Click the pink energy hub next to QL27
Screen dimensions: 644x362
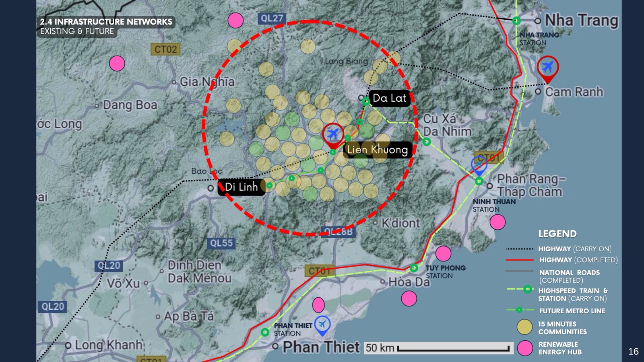235,21
